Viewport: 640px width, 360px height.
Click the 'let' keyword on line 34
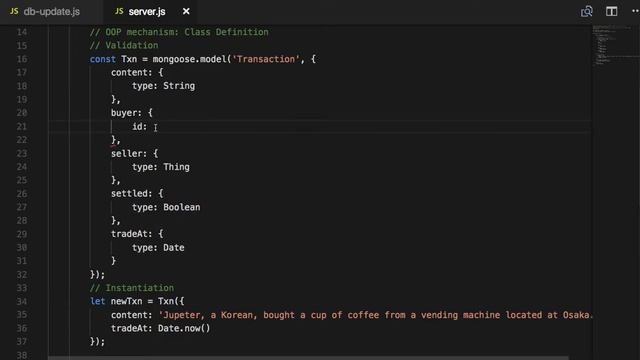tap(98, 301)
